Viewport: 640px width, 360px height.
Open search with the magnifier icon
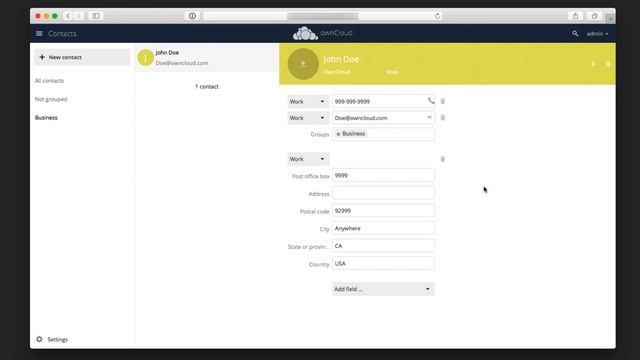[x=575, y=33]
